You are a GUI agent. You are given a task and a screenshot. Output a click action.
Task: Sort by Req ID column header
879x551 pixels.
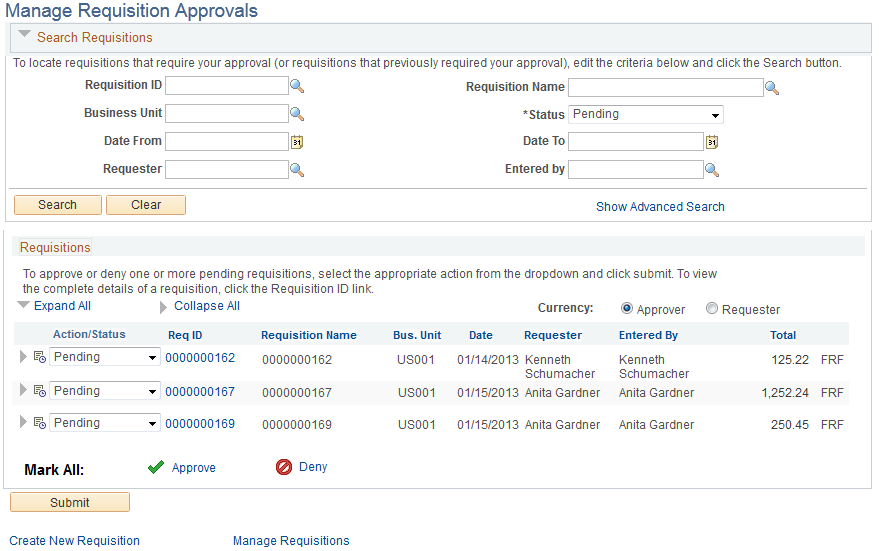coord(185,335)
